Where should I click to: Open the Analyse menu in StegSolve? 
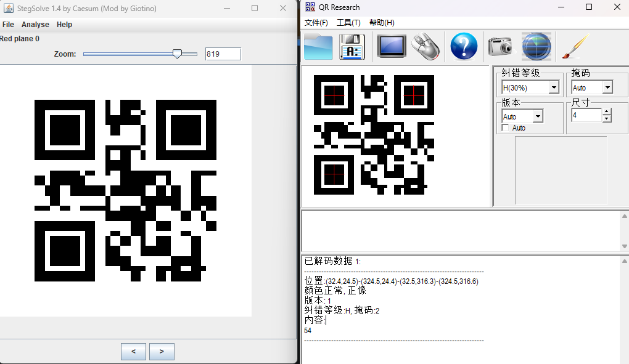pos(35,24)
